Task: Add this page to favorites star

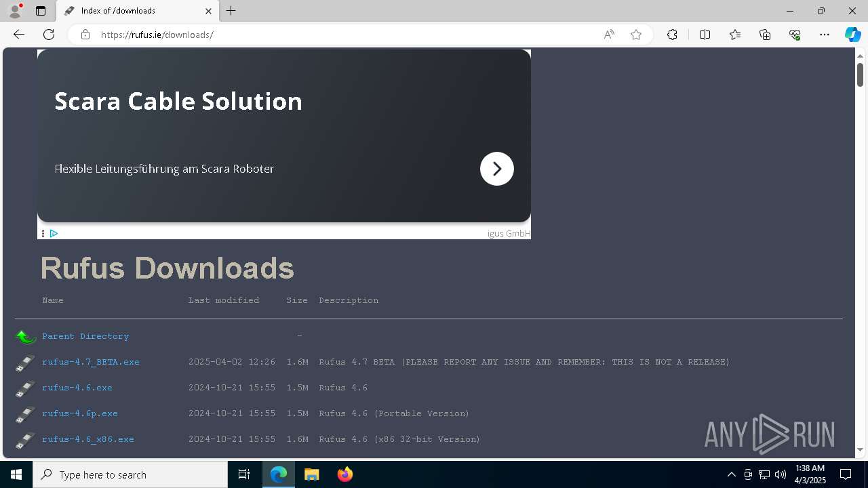Action: pos(636,35)
